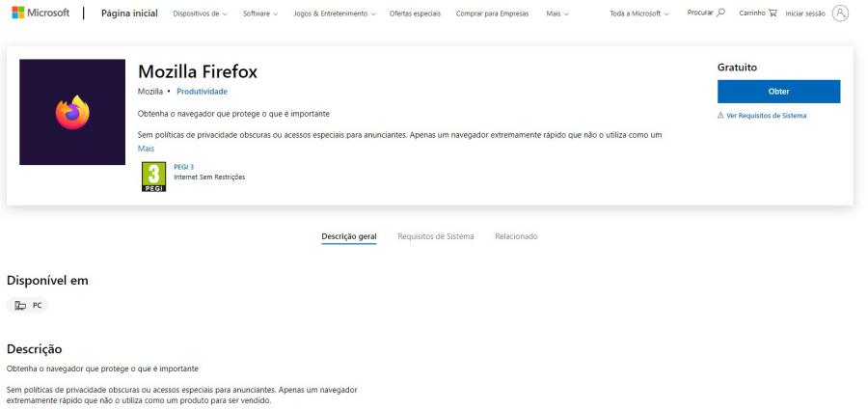Expand the Dispositivos de menu
The image size is (868, 410).
pyautogui.click(x=200, y=14)
